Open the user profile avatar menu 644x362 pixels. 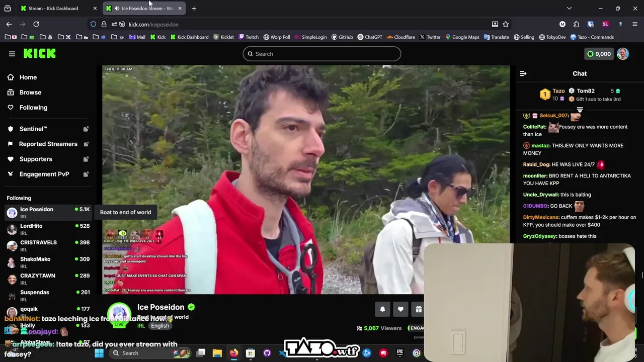point(623,54)
